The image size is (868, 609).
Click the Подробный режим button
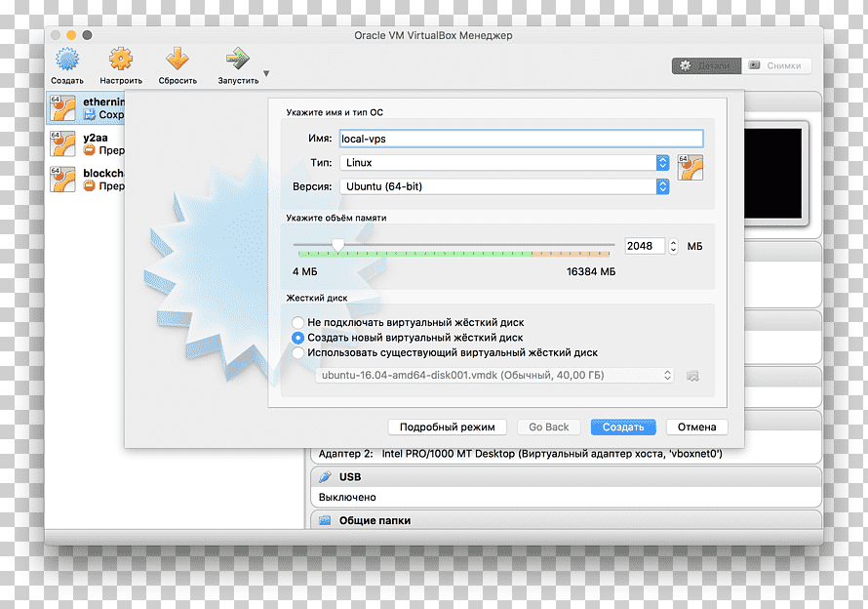click(447, 427)
